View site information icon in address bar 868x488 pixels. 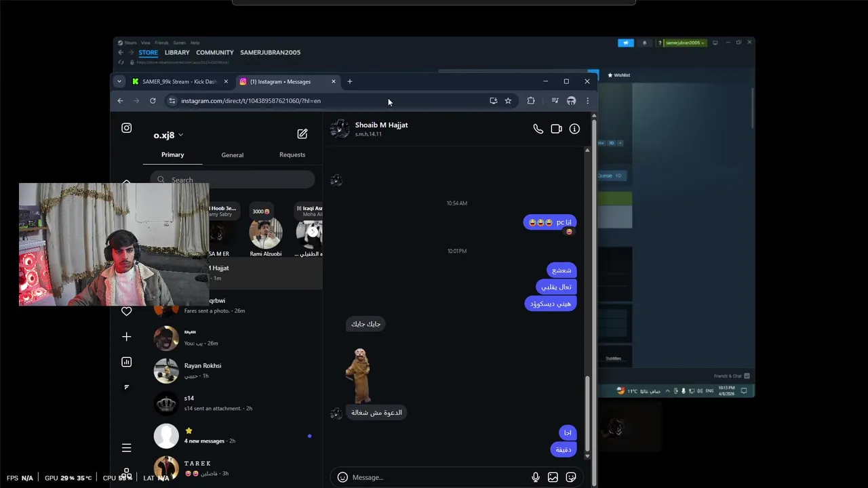pos(172,101)
